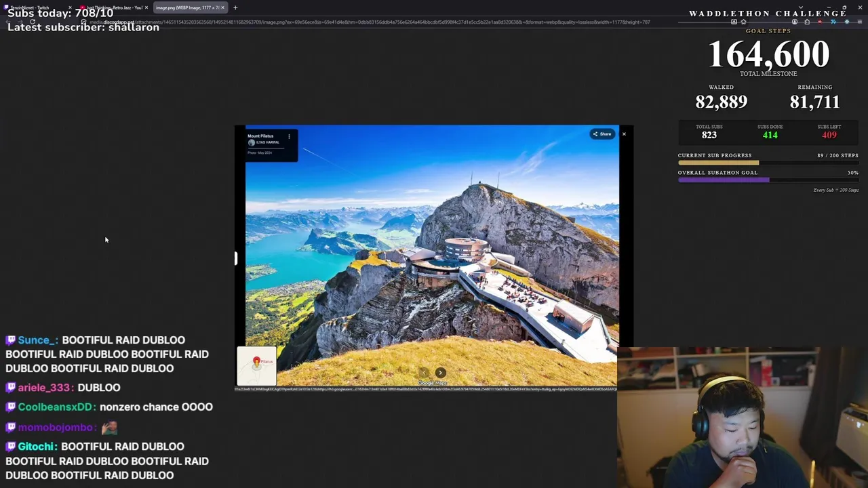Viewport: 868px width, 488px height.
Task: Switch to the Retro Jazz YouTube tab
Action: click(x=112, y=7)
